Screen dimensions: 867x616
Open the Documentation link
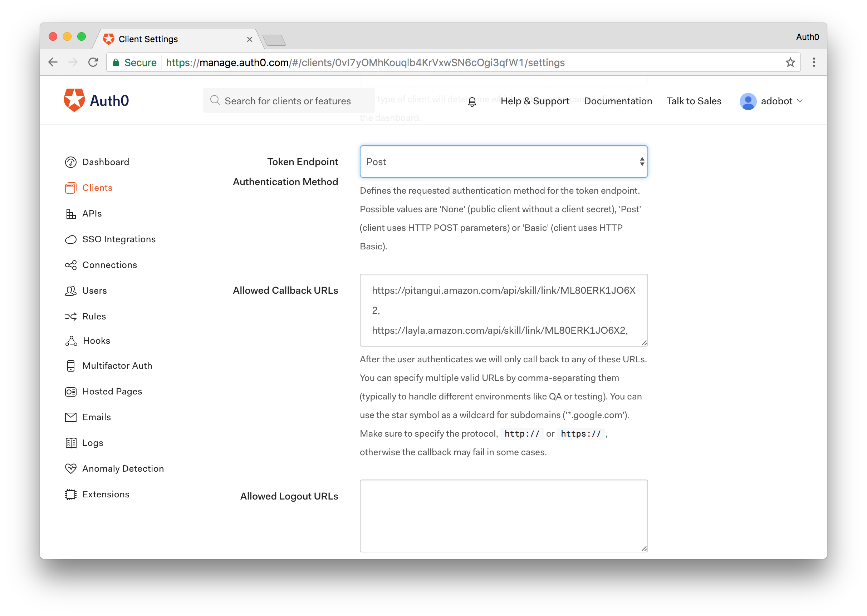pos(618,101)
